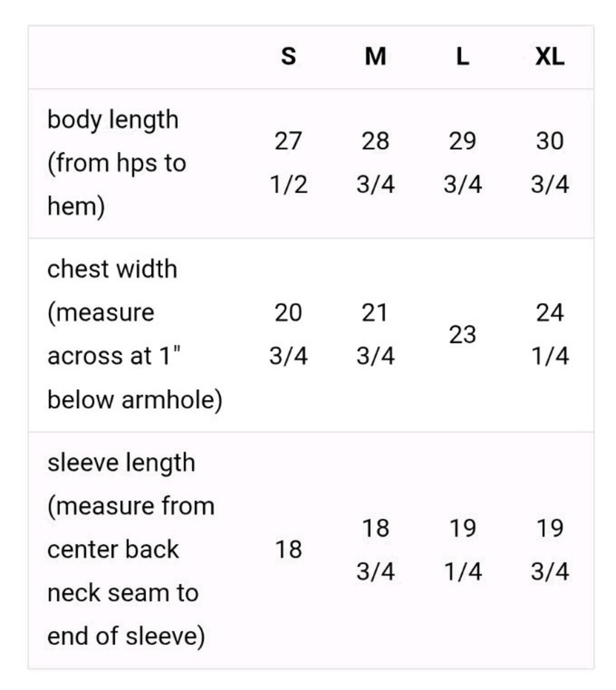Select body length value 27 1/2

tap(289, 163)
